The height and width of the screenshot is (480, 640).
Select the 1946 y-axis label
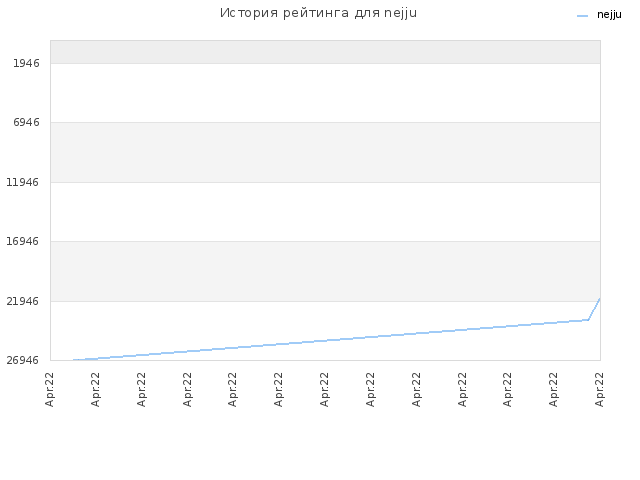click(x=26, y=63)
